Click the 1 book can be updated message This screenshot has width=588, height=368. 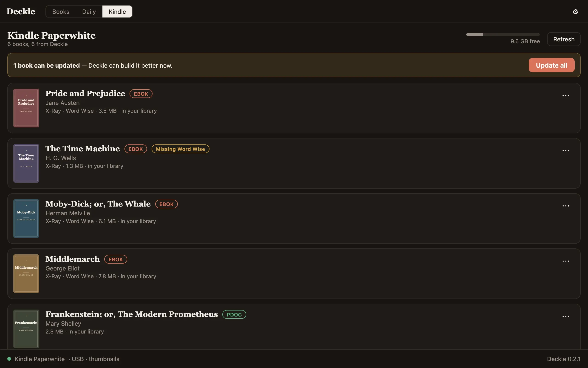click(93, 66)
